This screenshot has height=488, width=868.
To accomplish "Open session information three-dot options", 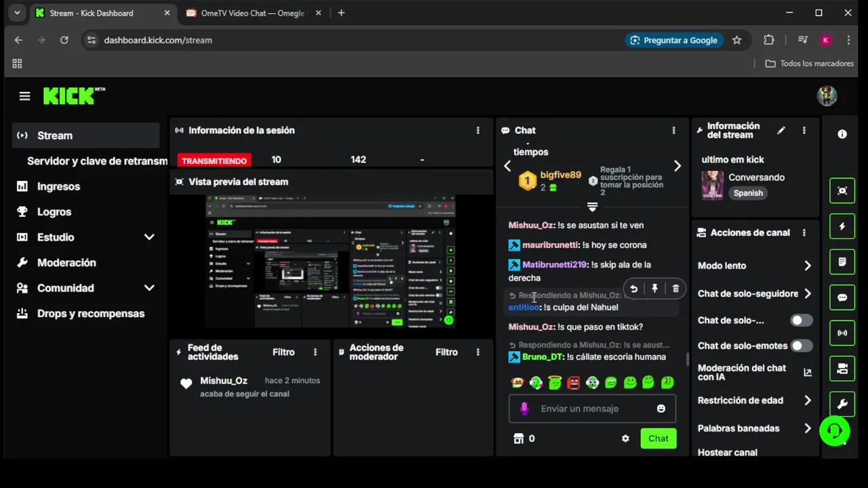I will [478, 130].
